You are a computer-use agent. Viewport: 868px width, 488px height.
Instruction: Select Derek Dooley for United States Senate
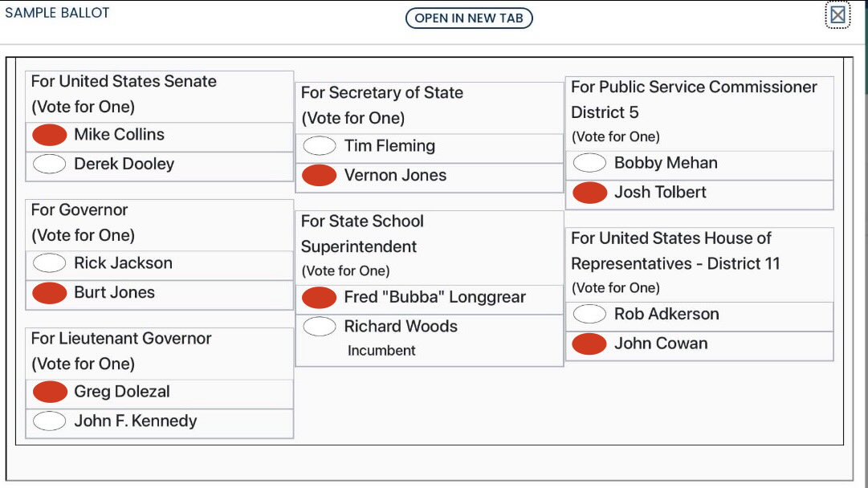coord(49,165)
